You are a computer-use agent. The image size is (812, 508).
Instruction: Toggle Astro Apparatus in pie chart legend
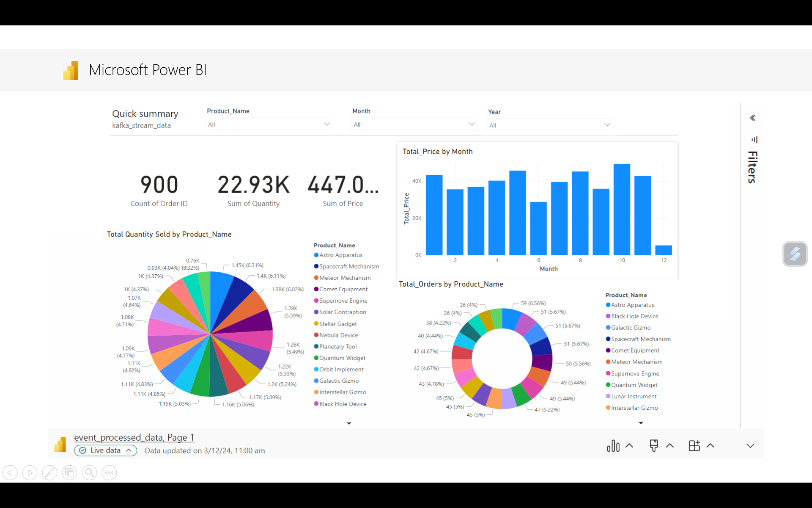point(340,255)
